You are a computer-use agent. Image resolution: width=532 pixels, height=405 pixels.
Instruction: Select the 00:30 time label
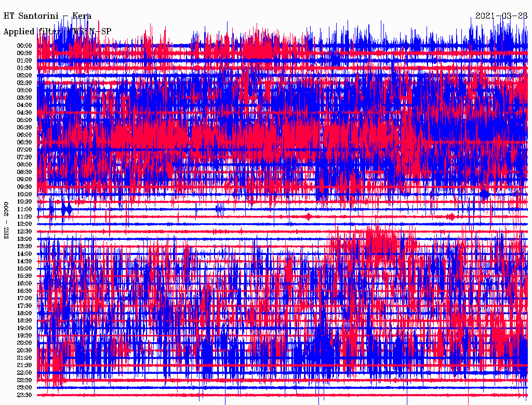24,53
